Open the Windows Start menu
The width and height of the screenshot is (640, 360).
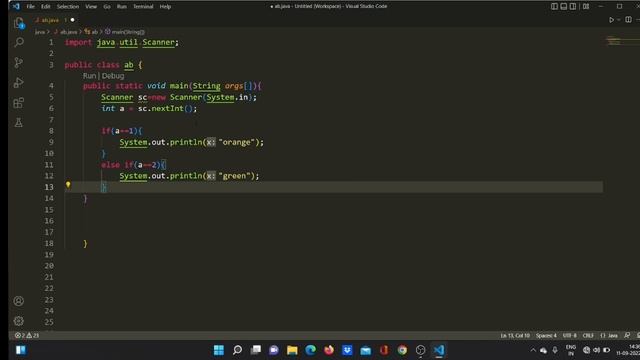(219, 350)
